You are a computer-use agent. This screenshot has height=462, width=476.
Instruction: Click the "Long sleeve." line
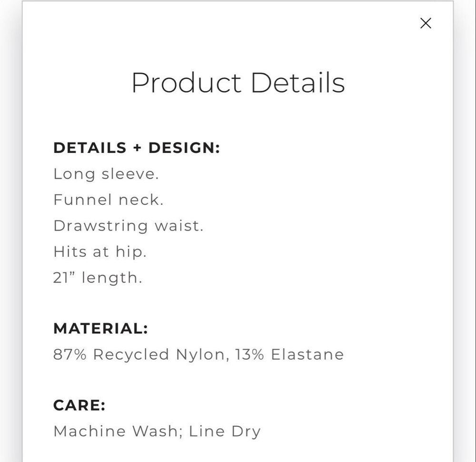[106, 174]
